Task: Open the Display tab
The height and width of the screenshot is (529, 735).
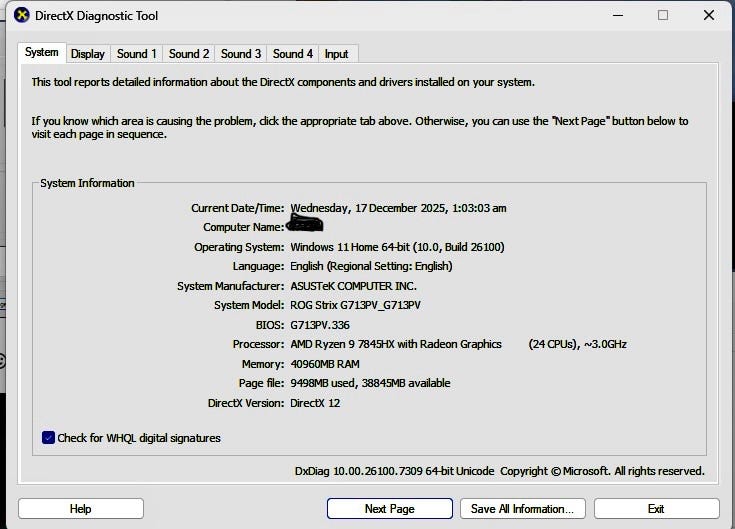Action: [88, 54]
